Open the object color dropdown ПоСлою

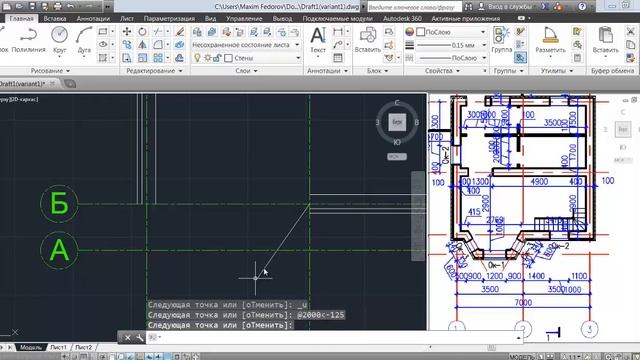(x=451, y=31)
